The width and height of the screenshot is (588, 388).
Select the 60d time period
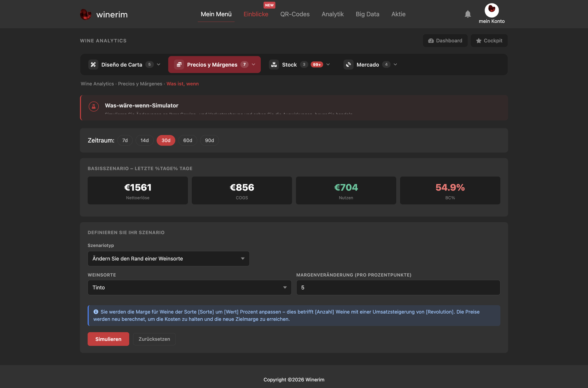pos(188,140)
